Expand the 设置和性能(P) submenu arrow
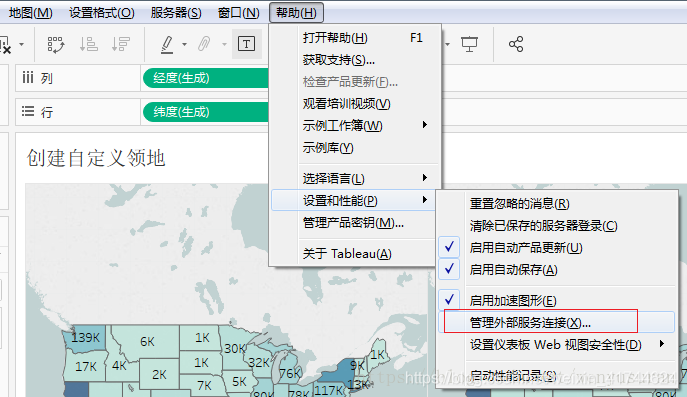The width and height of the screenshot is (687, 397). click(425, 200)
